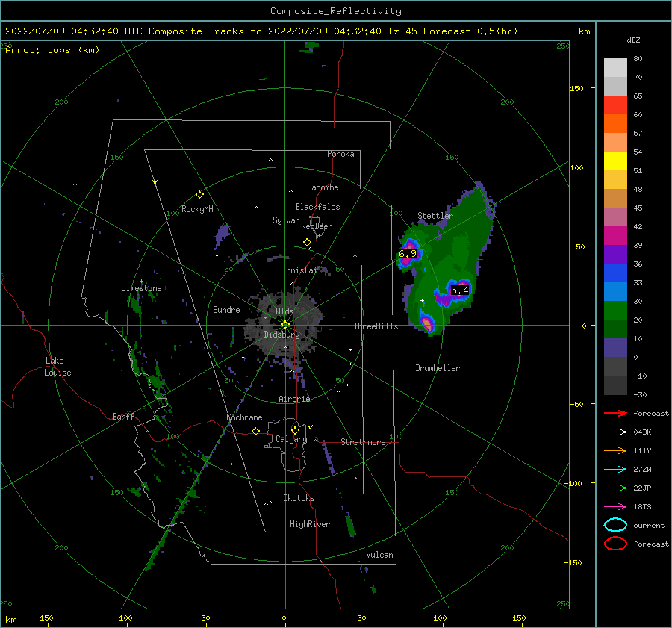Pick the light gray 80-70 dBZ swatch
The width and height of the screenshot is (672, 628).
[x=615, y=68]
